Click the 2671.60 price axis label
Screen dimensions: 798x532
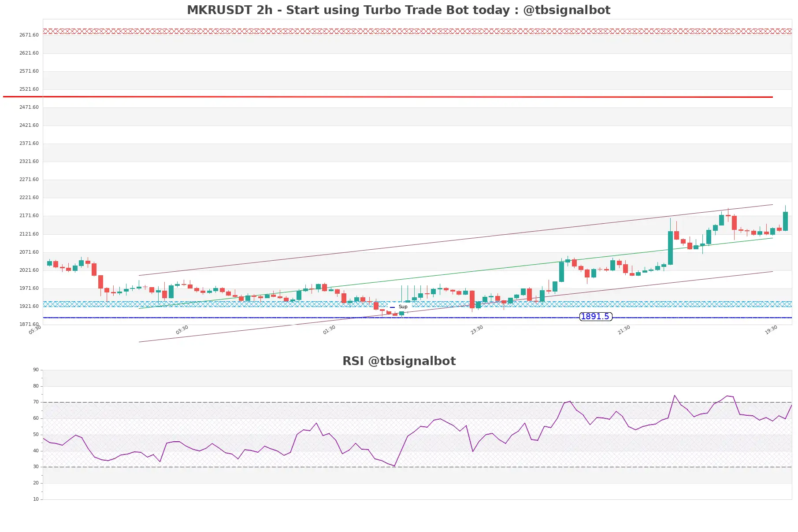(29, 35)
